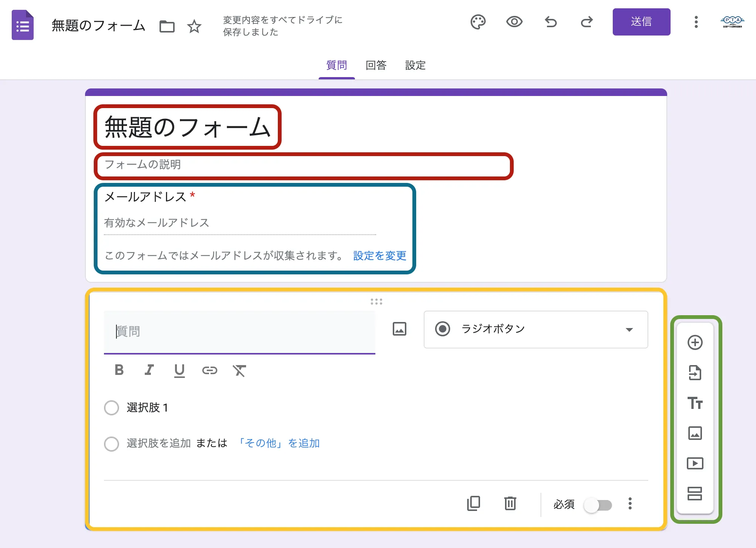Star this form
The image size is (756, 548).
(x=194, y=26)
